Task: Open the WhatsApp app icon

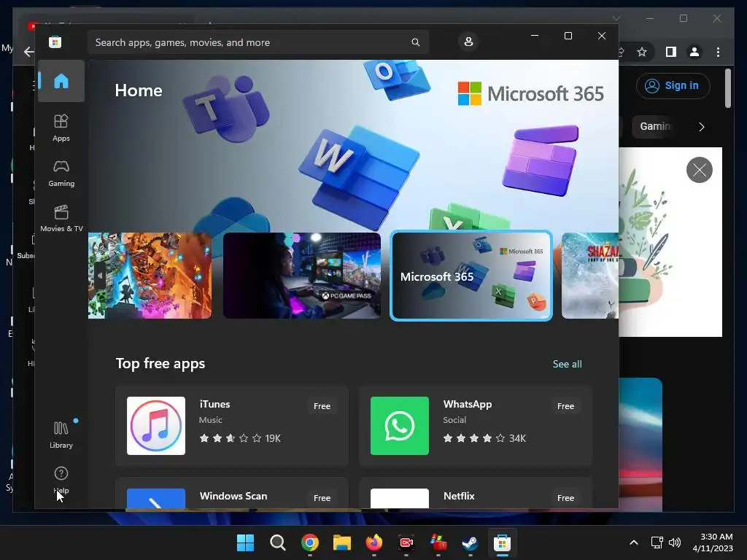Action: coord(399,426)
